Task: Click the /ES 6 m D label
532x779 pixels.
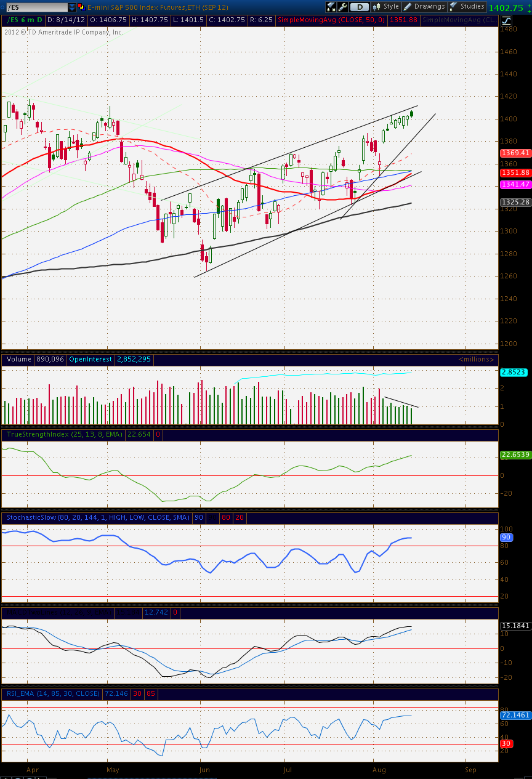Action: click(x=24, y=20)
